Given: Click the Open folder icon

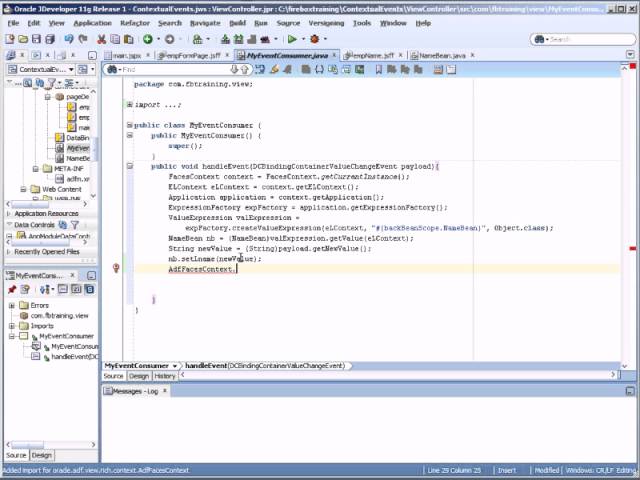Looking at the screenshot, I should pyautogui.click(x=23, y=39).
